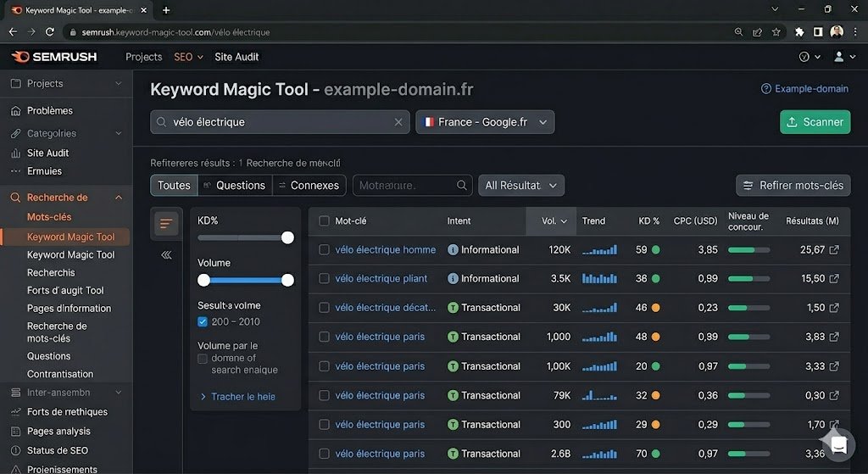Expand the Categolries sidebar section
Viewport: 868px width, 474px height.
pyautogui.click(x=118, y=133)
